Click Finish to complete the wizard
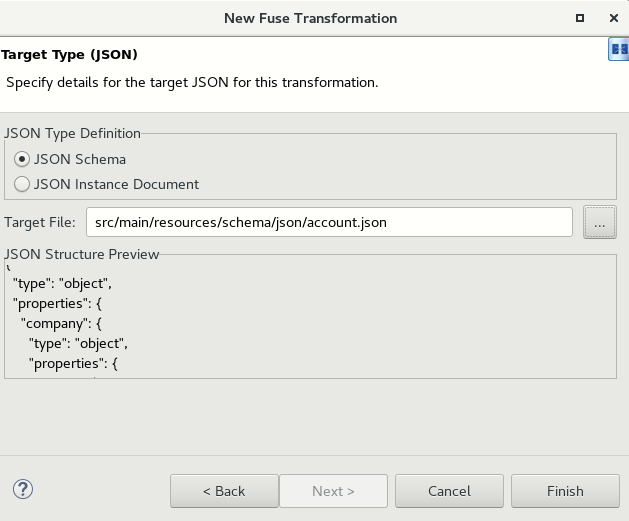 [565, 491]
